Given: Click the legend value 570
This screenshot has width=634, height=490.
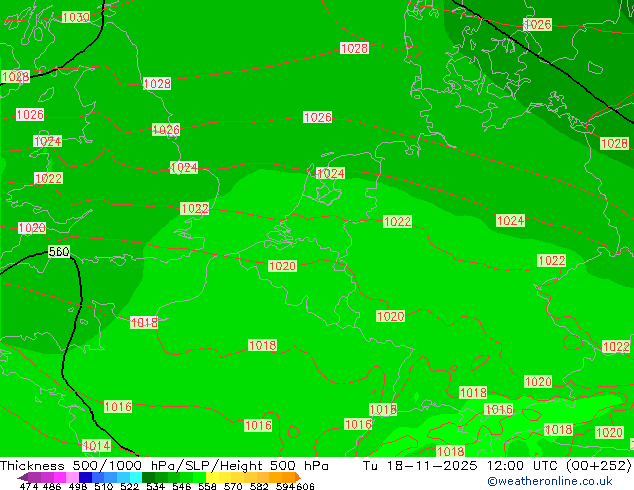Looking at the screenshot, I should coord(233,486).
